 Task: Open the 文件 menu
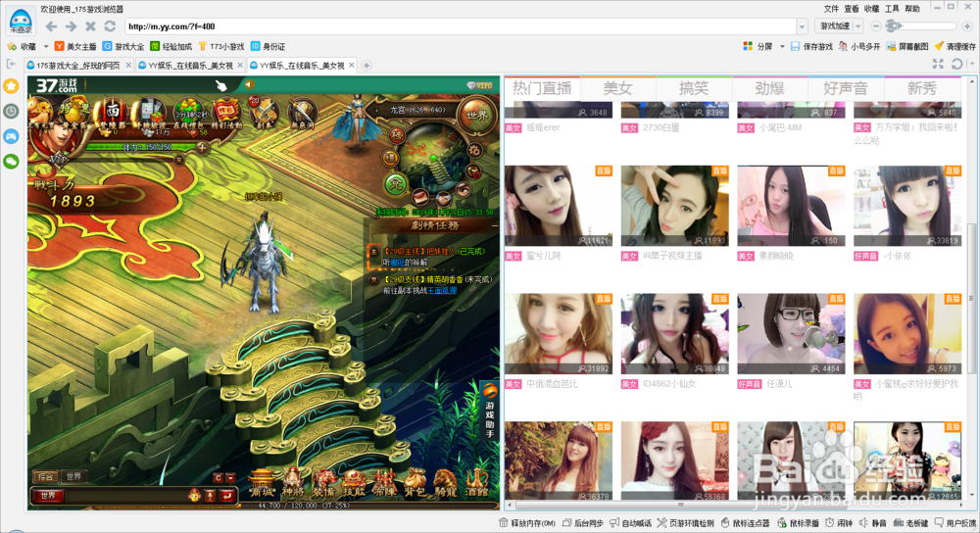click(831, 9)
